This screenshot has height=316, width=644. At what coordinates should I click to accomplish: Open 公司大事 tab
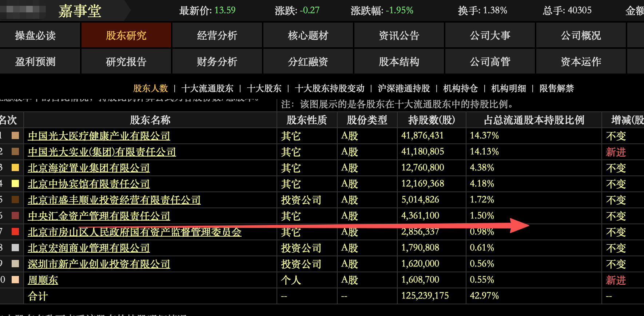click(x=490, y=35)
